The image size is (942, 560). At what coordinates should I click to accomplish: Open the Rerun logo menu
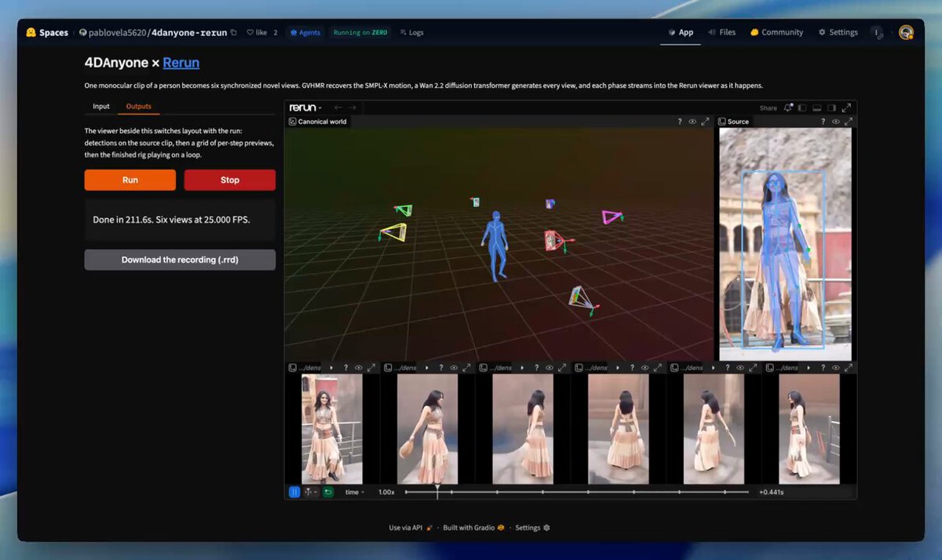point(305,107)
